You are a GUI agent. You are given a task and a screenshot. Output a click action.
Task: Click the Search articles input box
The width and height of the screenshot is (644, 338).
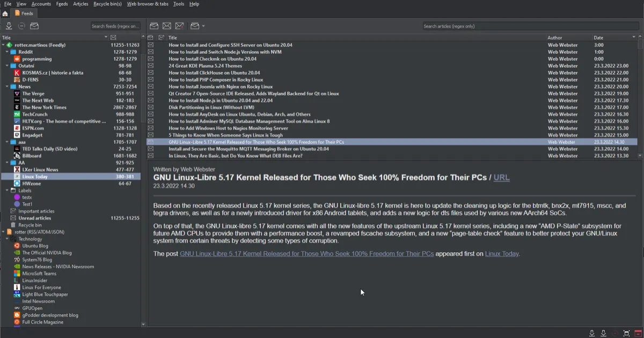(531, 26)
